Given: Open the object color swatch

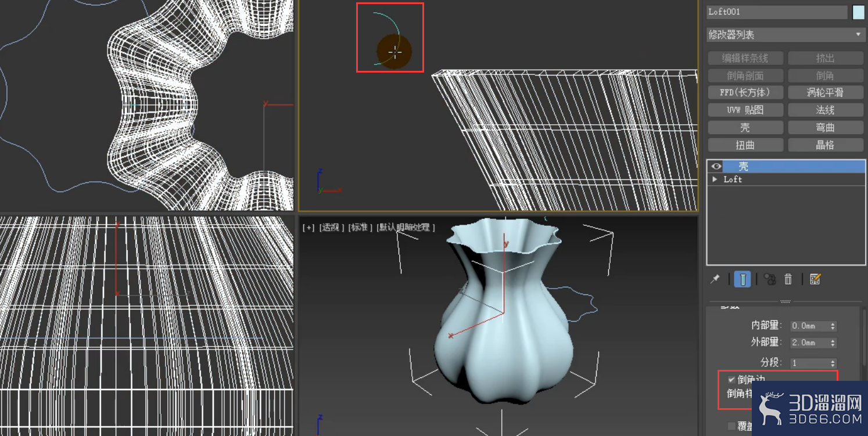Looking at the screenshot, I should pos(858,12).
